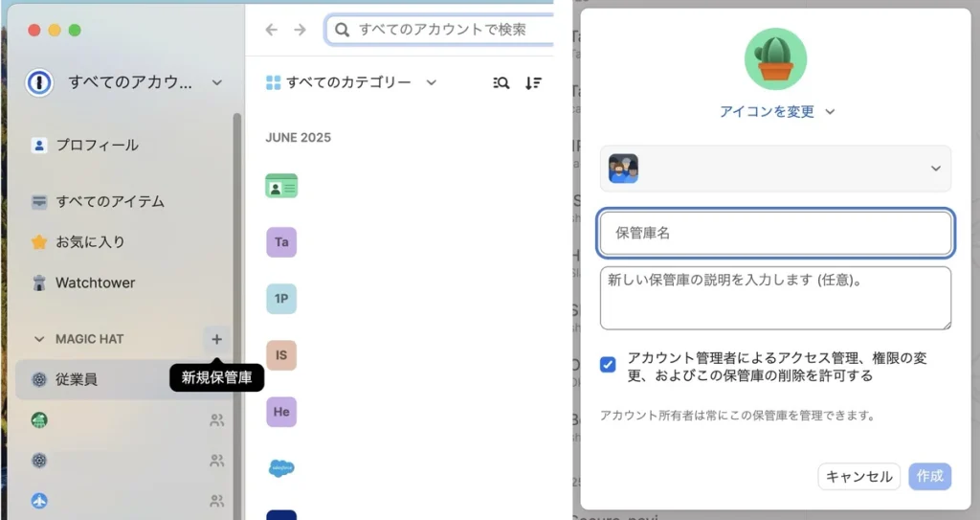Select お気に入り in the sidebar
The height and width of the screenshot is (520, 980).
pyautogui.click(x=90, y=242)
